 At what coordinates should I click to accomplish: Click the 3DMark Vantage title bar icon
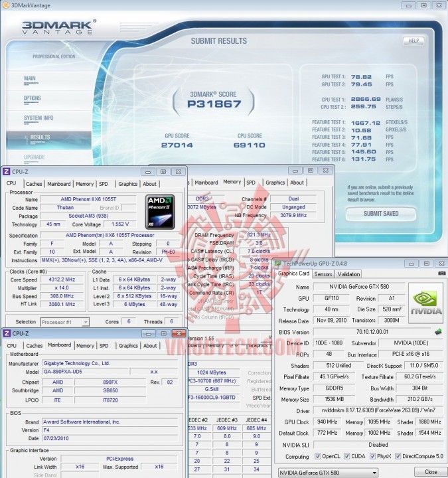5,5
